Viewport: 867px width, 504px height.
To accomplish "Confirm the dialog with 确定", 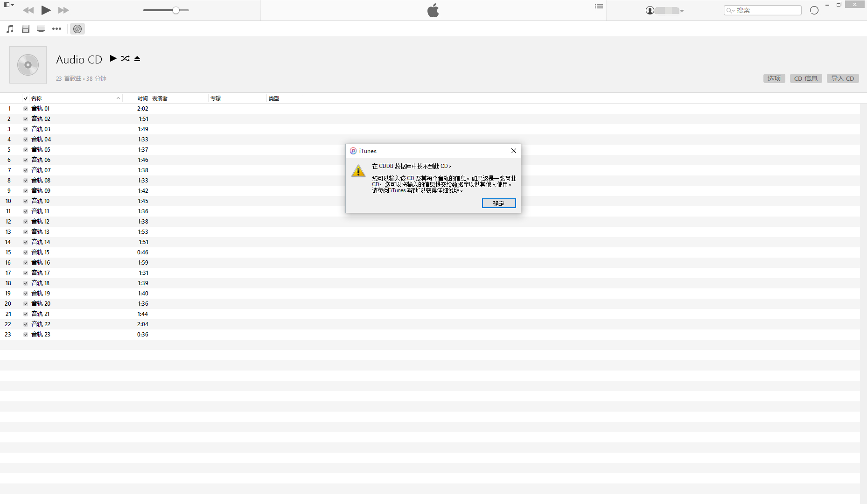I will [x=499, y=203].
